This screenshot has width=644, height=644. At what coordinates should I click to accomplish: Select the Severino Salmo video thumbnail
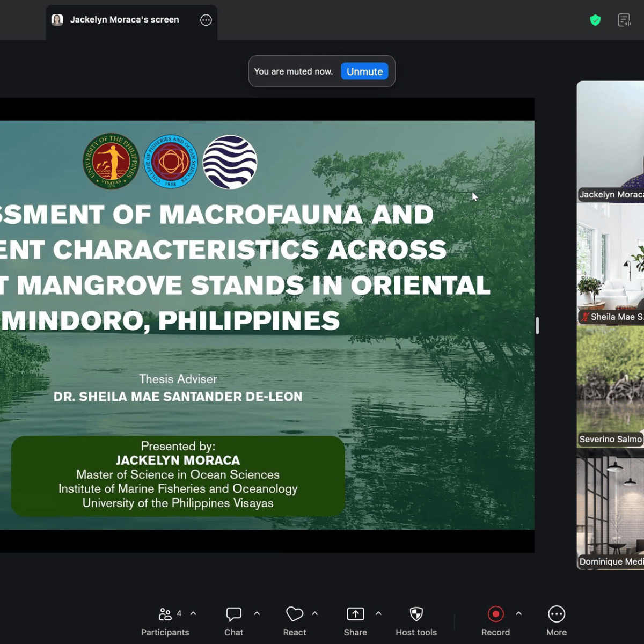tap(610, 386)
